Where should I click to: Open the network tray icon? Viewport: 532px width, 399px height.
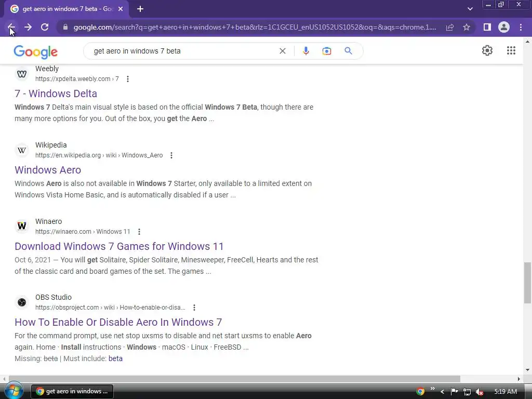467,392
